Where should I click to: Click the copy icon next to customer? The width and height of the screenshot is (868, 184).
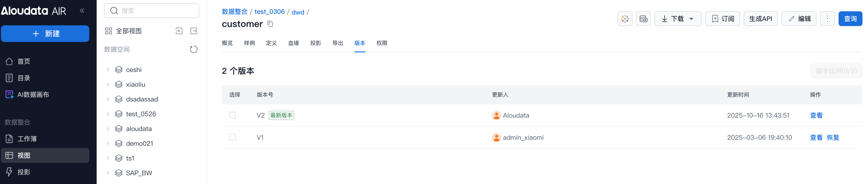pos(270,24)
